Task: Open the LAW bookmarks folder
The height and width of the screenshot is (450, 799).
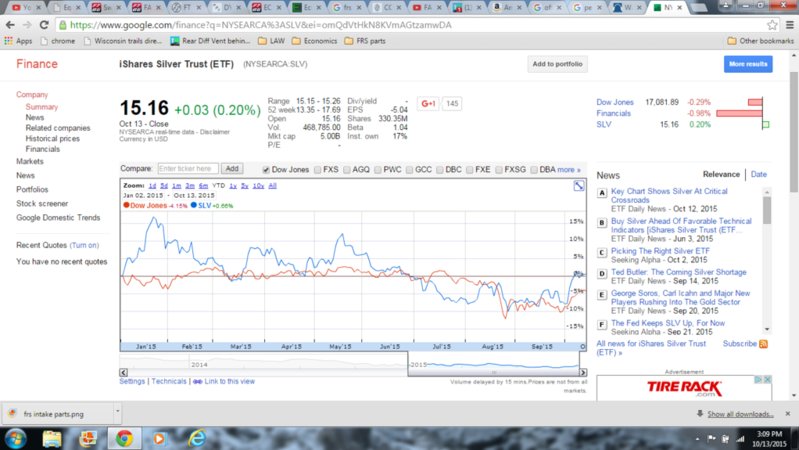Action: (x=272, y=41)
